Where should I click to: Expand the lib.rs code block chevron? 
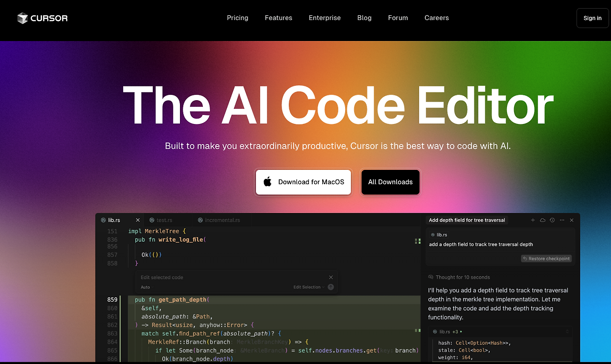tap(567, 331)
